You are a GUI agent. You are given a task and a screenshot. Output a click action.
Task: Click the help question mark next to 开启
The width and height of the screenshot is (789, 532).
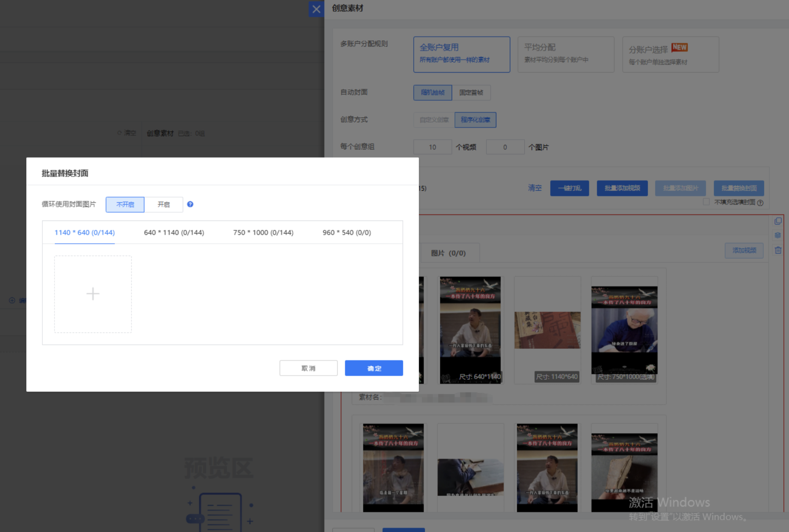(190, 204)
